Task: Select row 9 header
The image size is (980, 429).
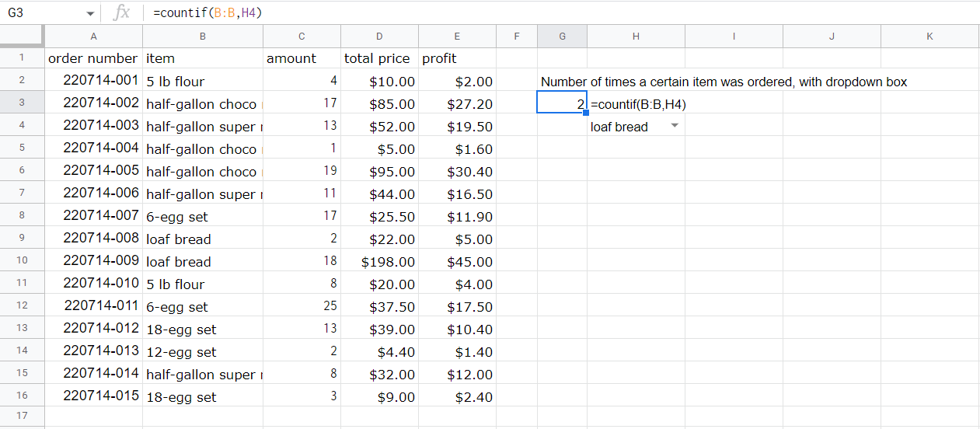Action: coord(22,239)
